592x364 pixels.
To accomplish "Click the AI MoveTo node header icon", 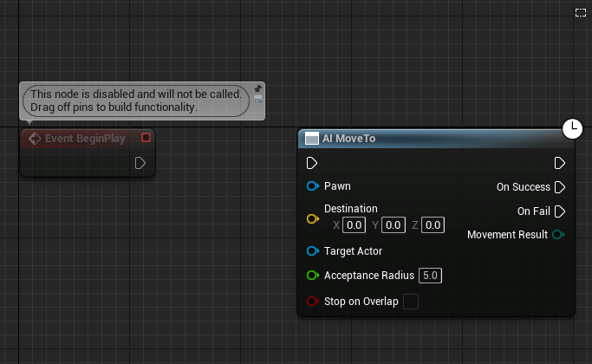I will pyautogui.click(x=312, y=138).
